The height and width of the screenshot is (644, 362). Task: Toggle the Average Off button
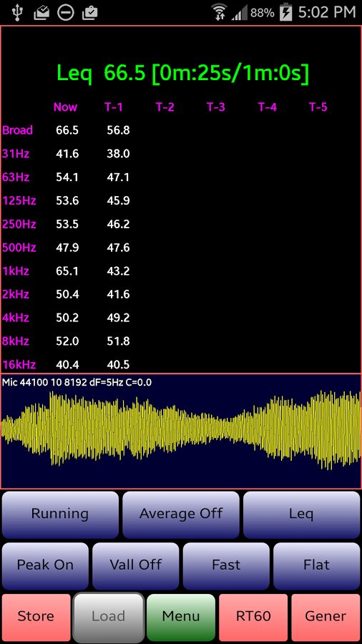pos(181,514)
